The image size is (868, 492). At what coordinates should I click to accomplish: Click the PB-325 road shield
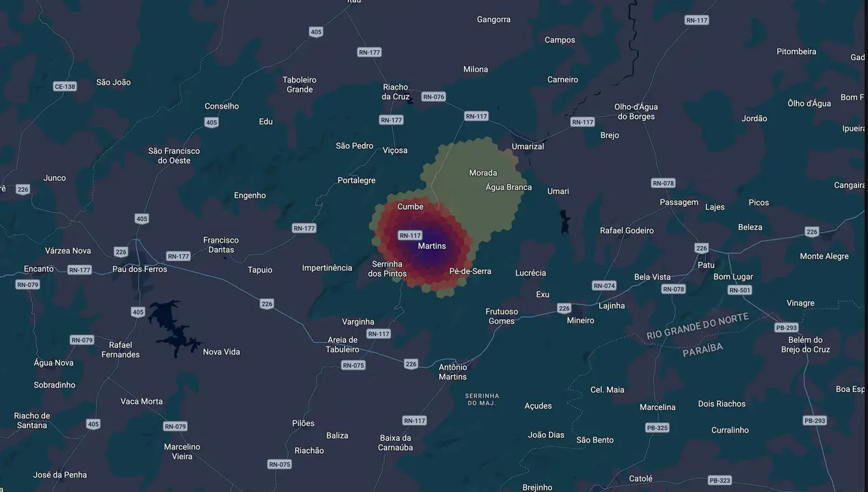pyautogui.click(x=657, y=428)
